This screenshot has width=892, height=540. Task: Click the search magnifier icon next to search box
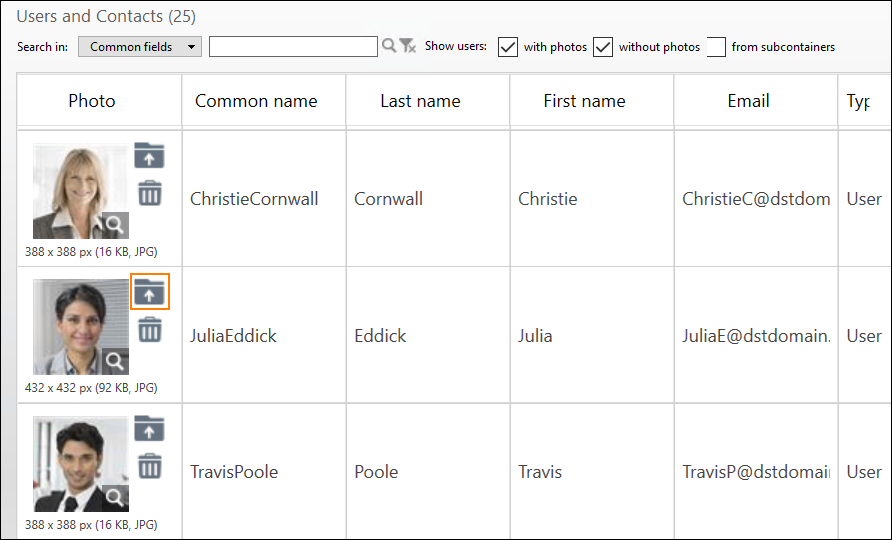pos(389,46)
